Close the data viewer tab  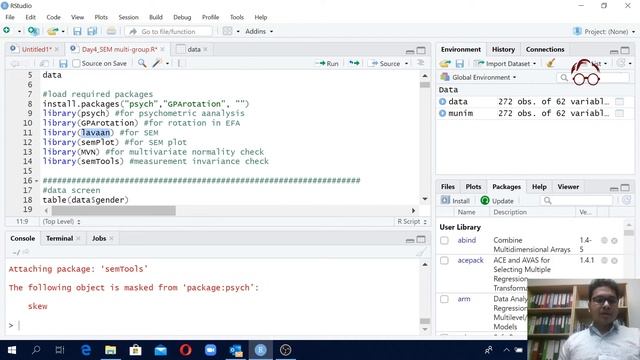205,49
